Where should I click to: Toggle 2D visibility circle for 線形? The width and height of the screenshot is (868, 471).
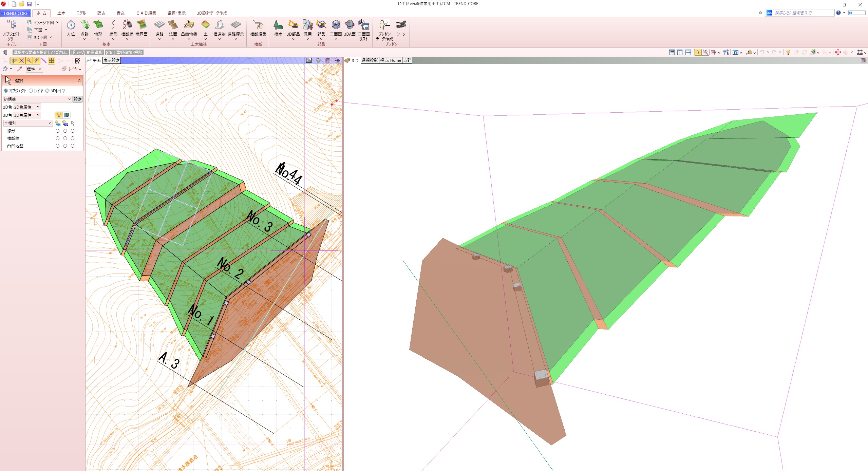point(58,131)
